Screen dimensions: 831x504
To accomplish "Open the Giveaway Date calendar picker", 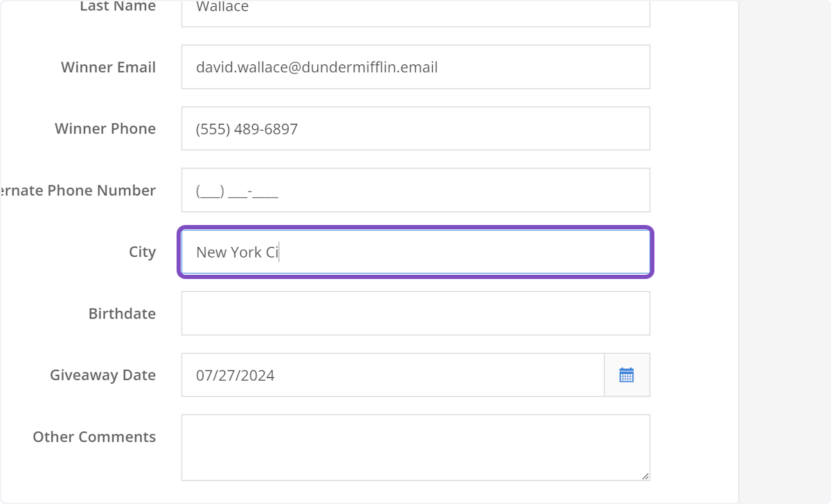I will click(627, 375).
